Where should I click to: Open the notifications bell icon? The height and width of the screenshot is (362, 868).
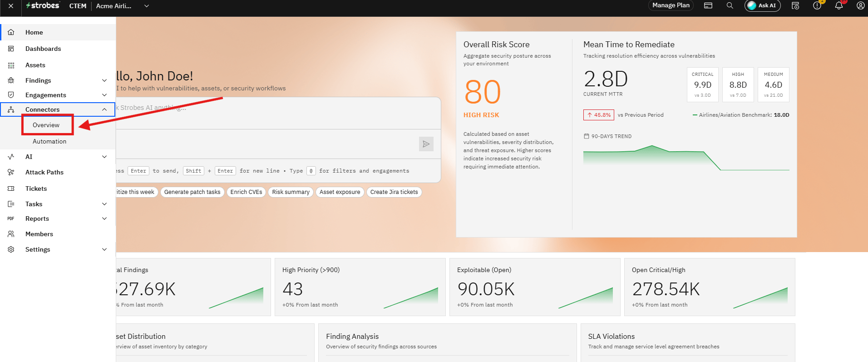click(838, 5)
